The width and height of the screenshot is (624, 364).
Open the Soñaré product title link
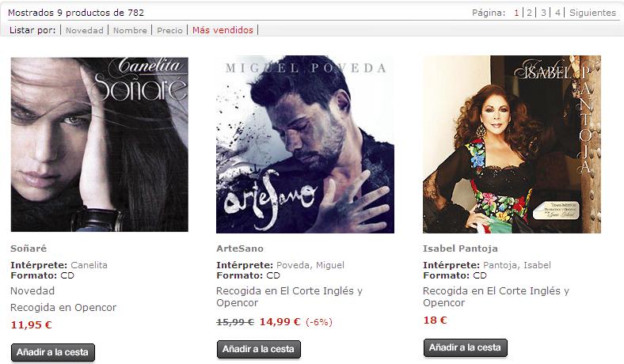pyautogui.click(x=29, y=248)
